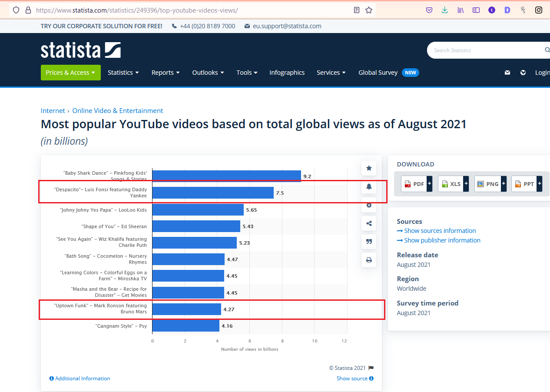This screenshot has width=550, height=392.
Task: Click the purple circular extension icon
Action: [492, 10]
